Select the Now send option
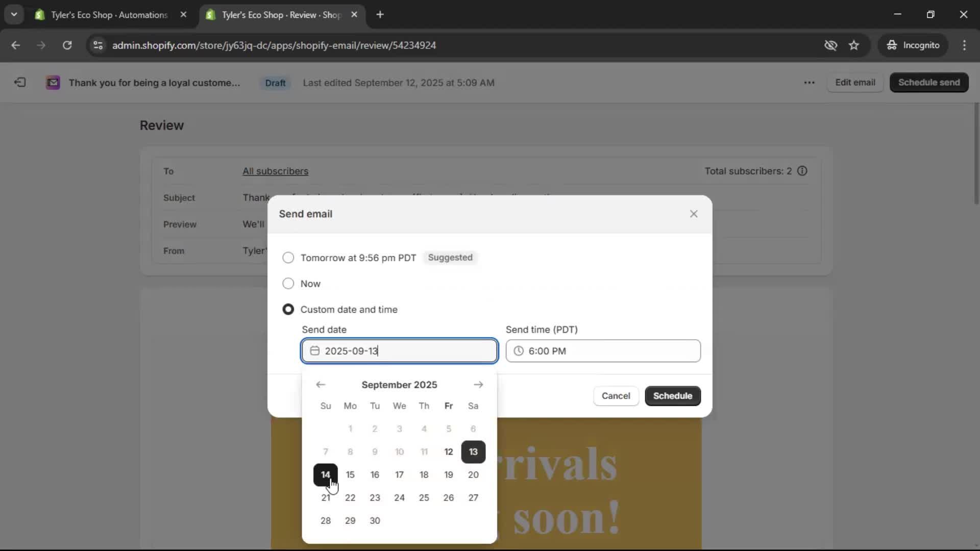980x551 pixels. 288,284
